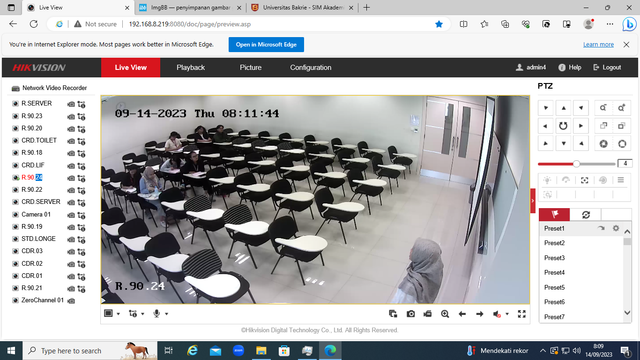The image size is (640, 360).
Task: Open the iris button
Action: pos(622,144)
